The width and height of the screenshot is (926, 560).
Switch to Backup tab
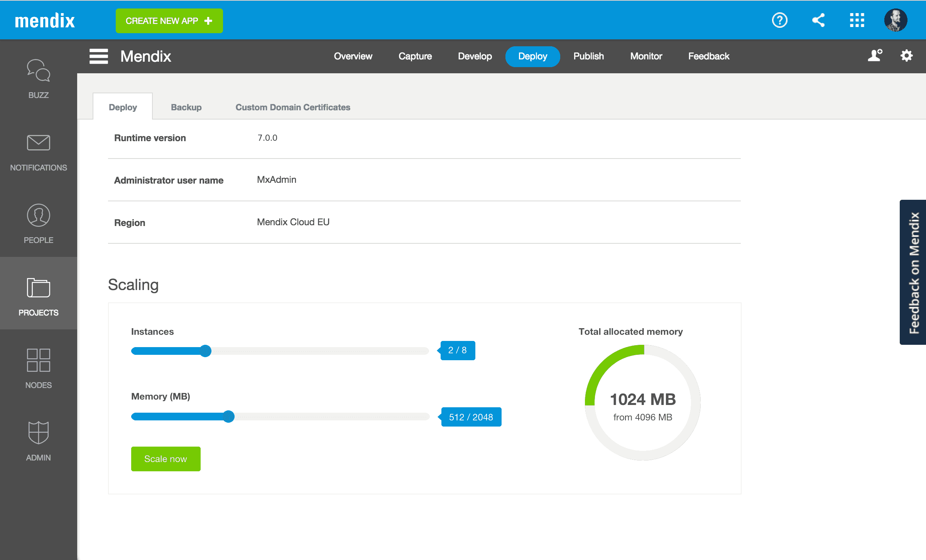186,106
